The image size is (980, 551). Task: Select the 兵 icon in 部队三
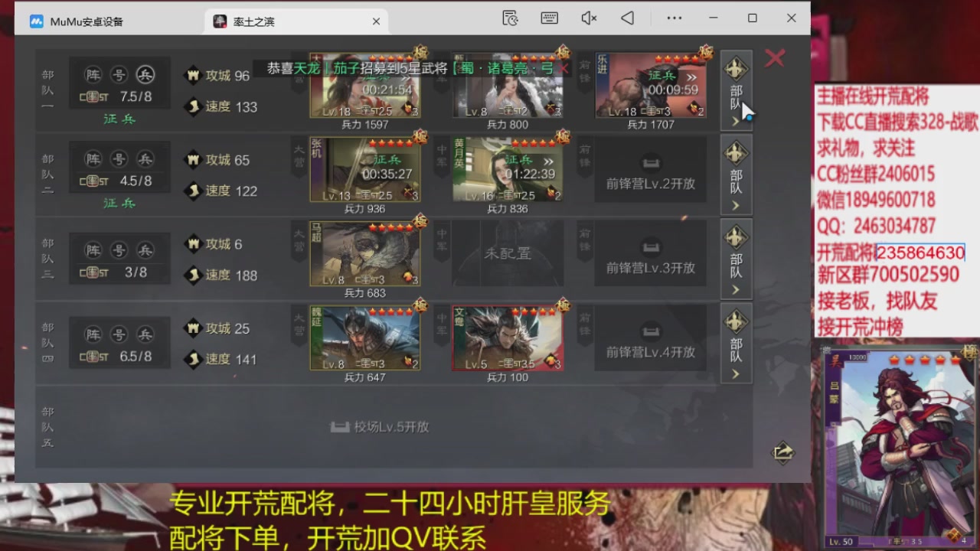pos(145,250)
